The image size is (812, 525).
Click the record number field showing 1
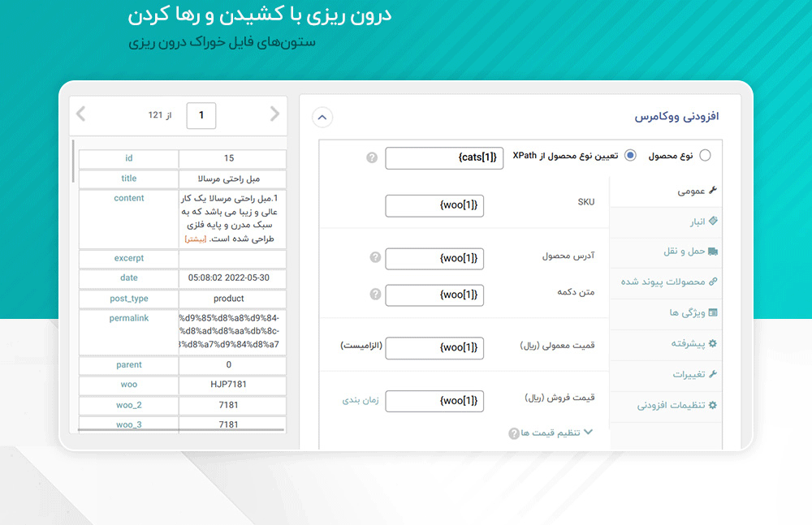[201, 115]
